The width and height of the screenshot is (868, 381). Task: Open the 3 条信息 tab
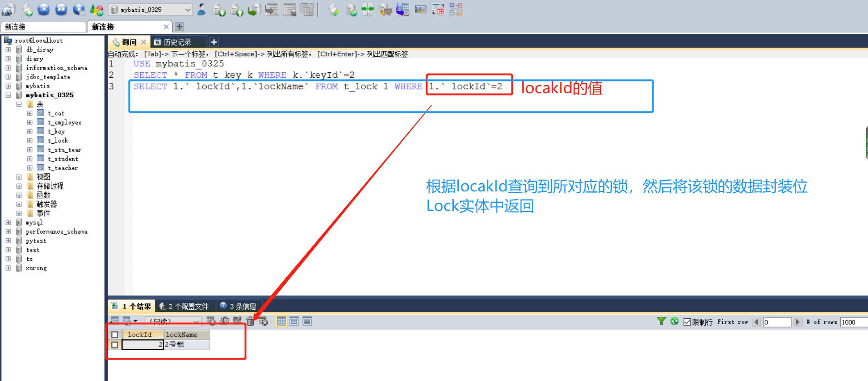tap(238, 306)
